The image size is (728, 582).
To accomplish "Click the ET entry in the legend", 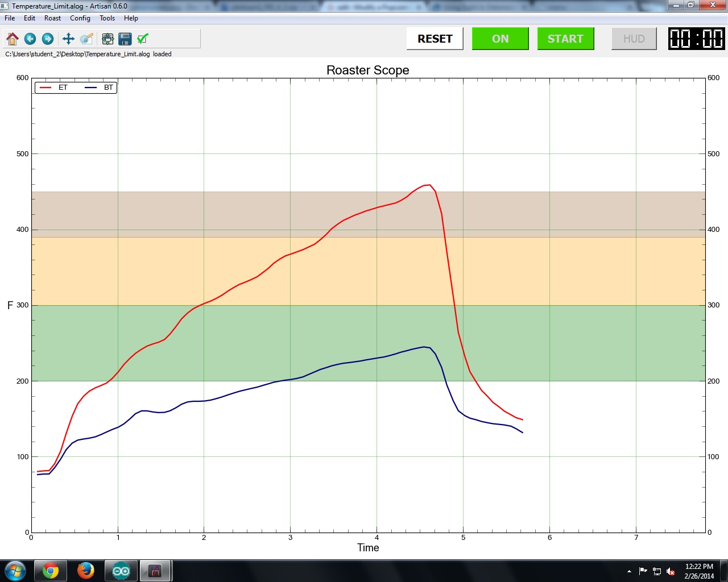I will click(x=54, y=88).
